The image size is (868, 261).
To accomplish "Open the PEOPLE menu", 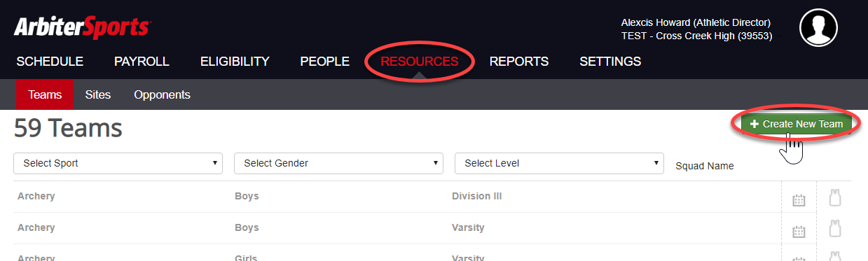I will tap(324, 62).
